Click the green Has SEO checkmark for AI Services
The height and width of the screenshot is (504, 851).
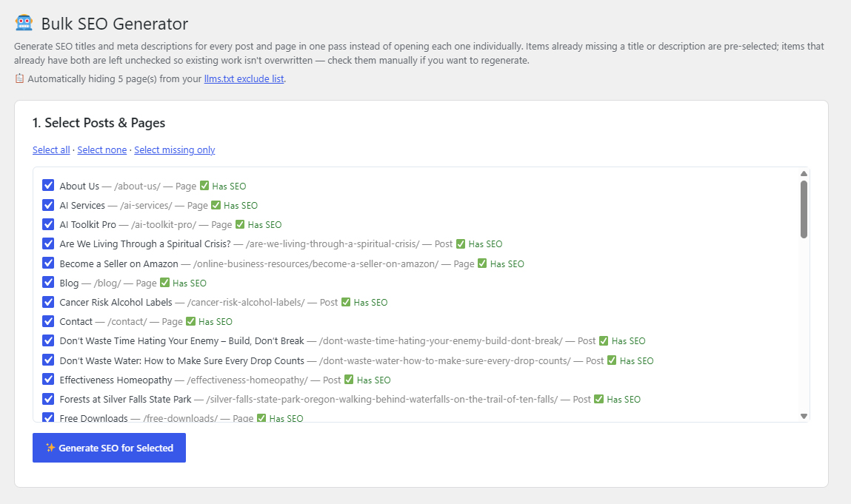point(216,205)
